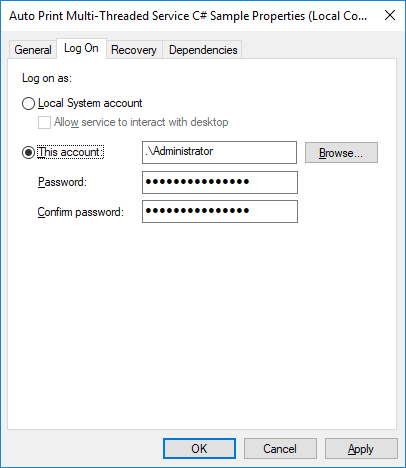Focus the Password input field
The image size is (406, 468).
click(220, 182)
